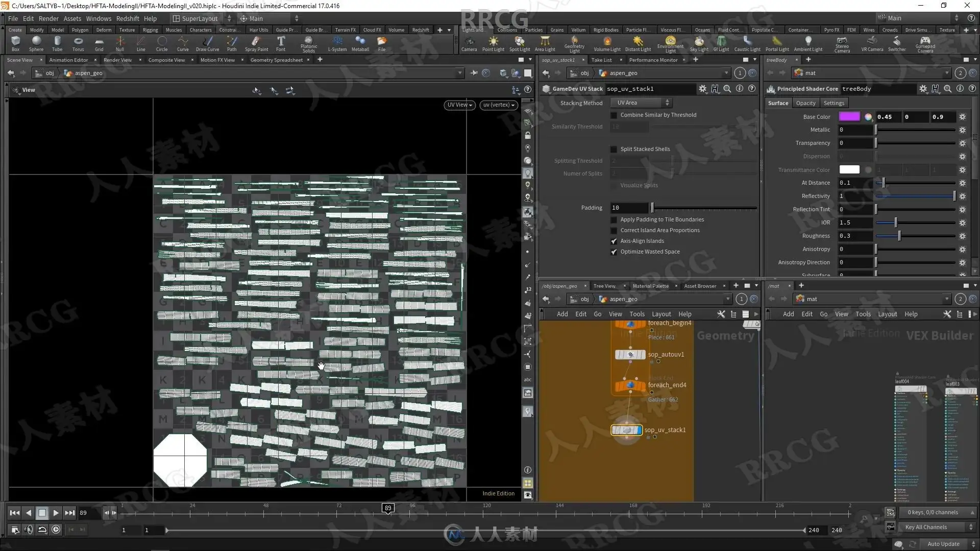The width and height of the screenshot is (980, 551).
Task: Click the Padding value input field
Action: coord(629,208)
